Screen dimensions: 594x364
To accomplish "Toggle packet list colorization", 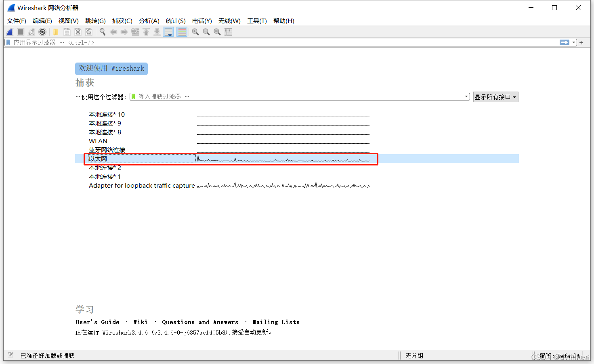I will pos(182,32).
